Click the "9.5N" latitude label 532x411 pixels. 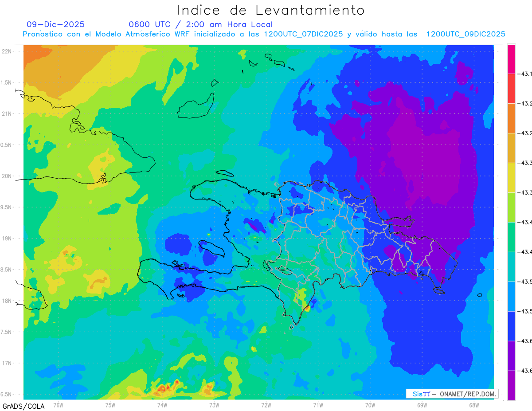7,207
